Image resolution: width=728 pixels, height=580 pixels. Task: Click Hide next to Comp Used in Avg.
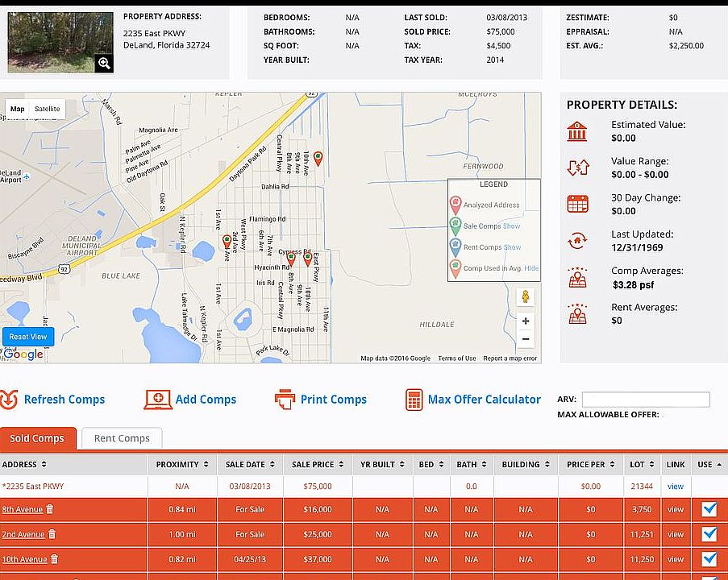(x=531, y=268)
